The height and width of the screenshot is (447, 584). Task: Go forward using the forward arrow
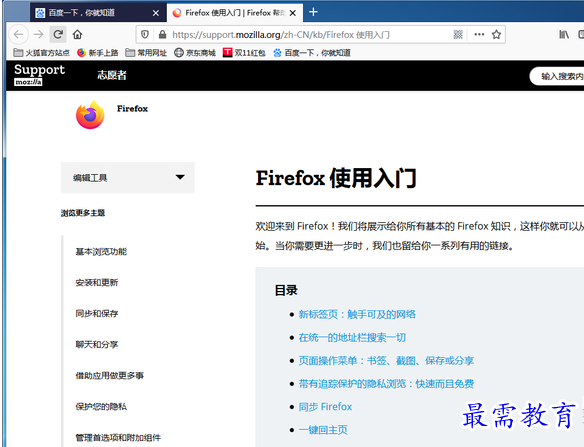pos(38,35)
